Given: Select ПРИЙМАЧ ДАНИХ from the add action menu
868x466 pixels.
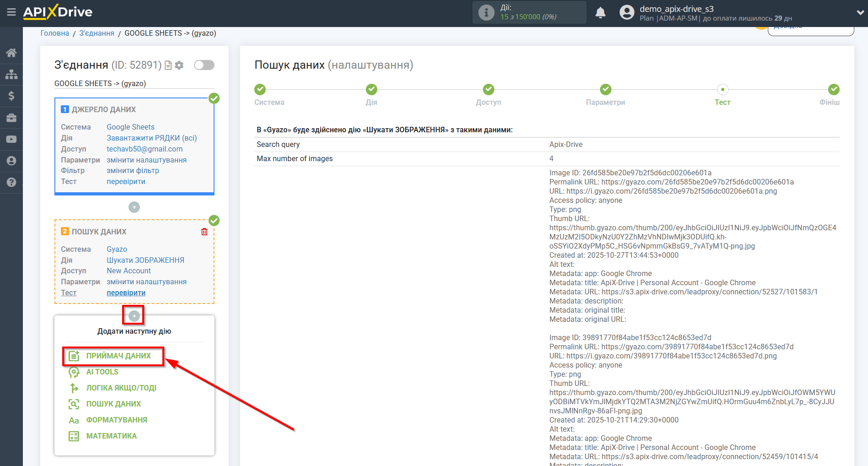Looking at the screenshot, I should click(x=118, y=356).
